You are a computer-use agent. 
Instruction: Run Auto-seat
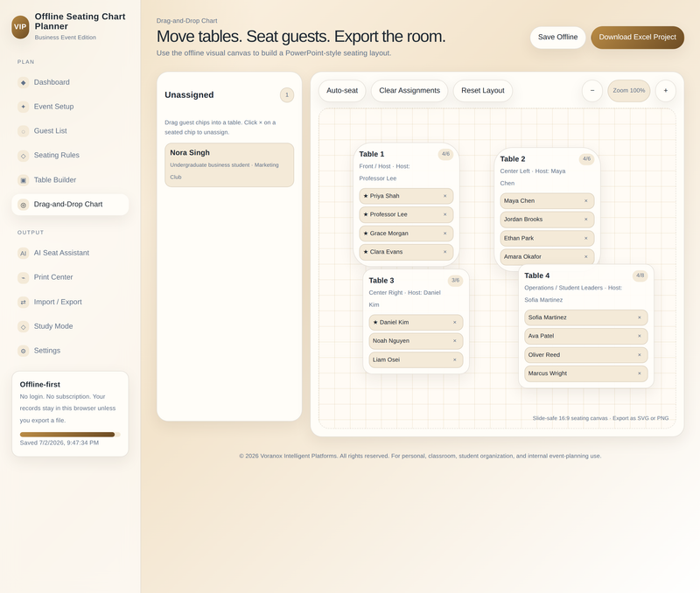coord(342,91)
